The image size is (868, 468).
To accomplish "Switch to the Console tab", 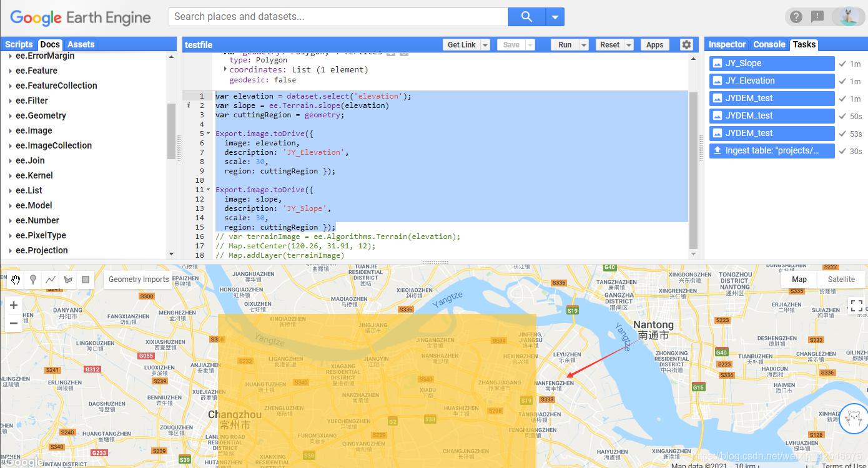I will coord(769,44).
